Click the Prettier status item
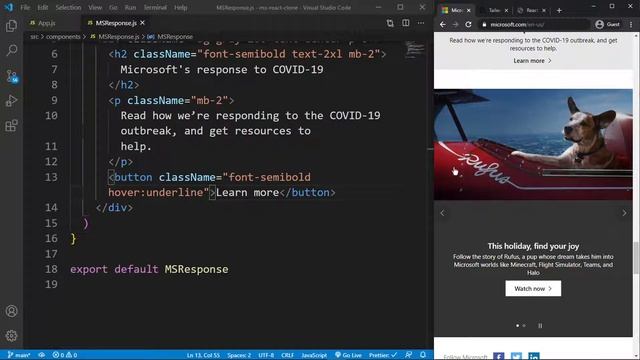The width and height of the screenshot is (640, 360). [x=382, y=355]
